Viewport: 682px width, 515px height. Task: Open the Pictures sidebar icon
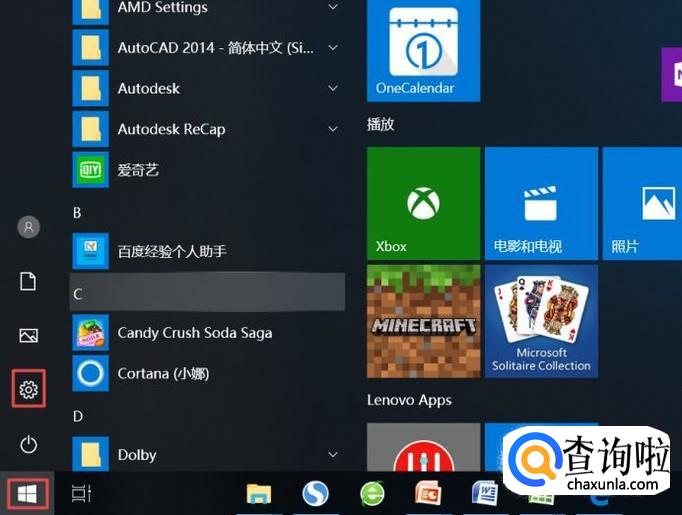28,335
